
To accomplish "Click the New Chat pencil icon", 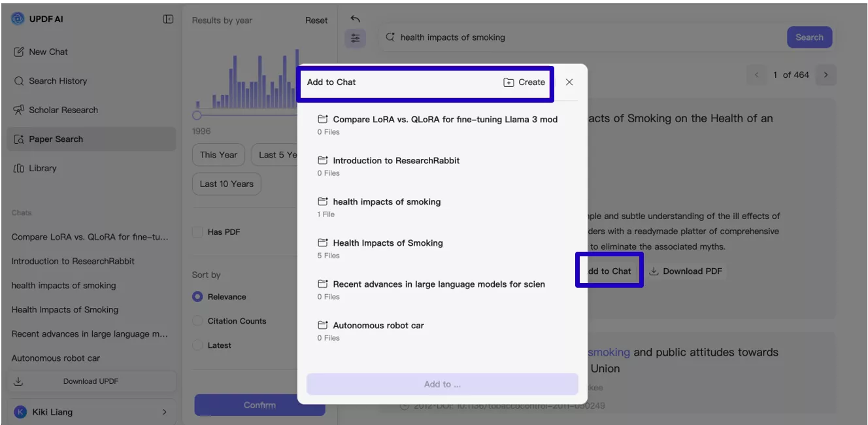I will pos(18,52).
